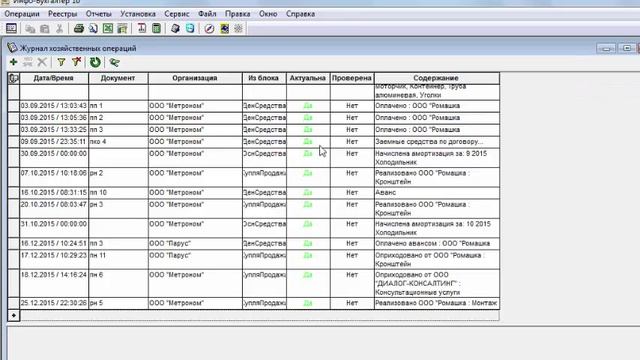
Task: Click the greyed edit operation icon
Action: pyautogui.click(x=28, y=62)
